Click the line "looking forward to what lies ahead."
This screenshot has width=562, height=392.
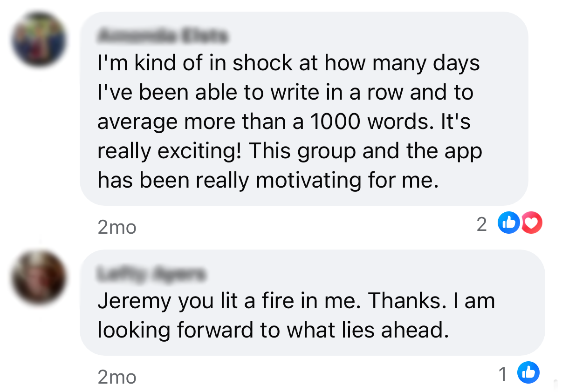coord(273,330)
